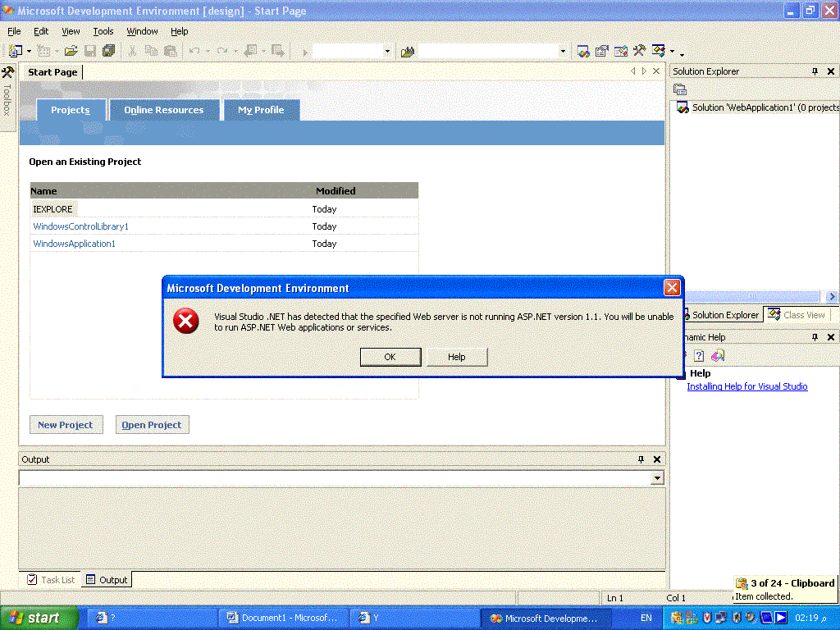The width and height of the screenshot is (840, 630).
Task: Click the Open File folder toolbar icon
Action: click(71, 52)
